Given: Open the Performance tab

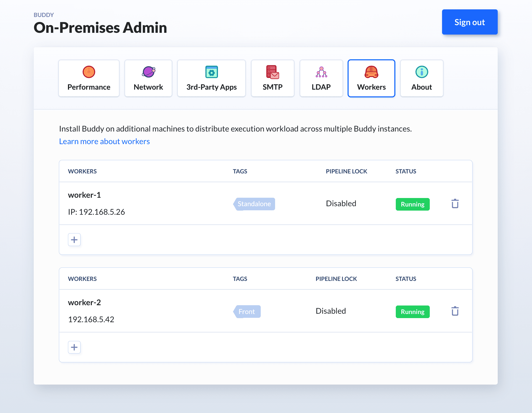Looking at the screenshot, I should point(89,78).
